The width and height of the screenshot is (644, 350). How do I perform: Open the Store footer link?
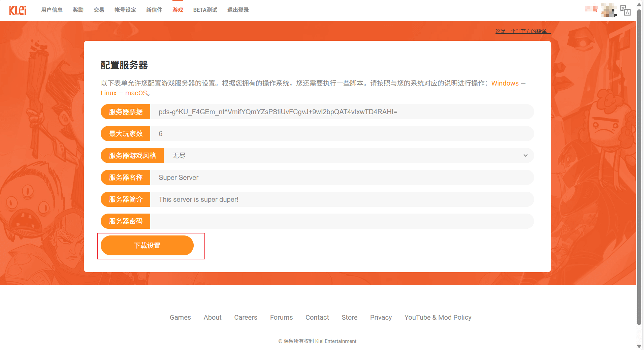tap(349, 317)
